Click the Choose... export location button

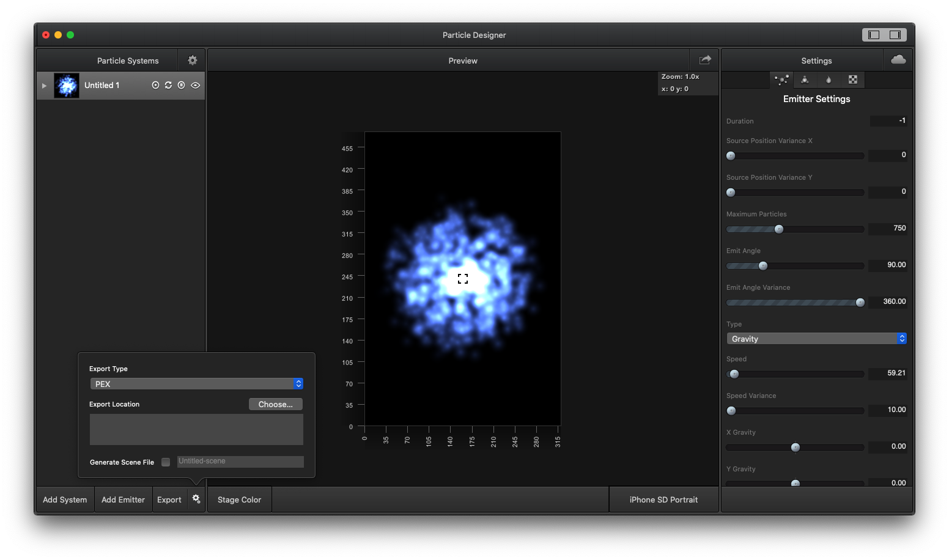(x=276, y=404)
